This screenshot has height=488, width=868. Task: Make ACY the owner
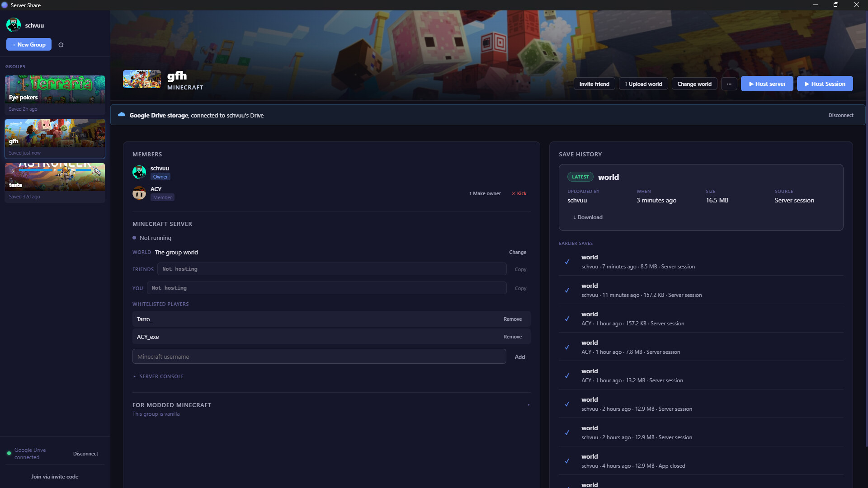pos(485,193)
